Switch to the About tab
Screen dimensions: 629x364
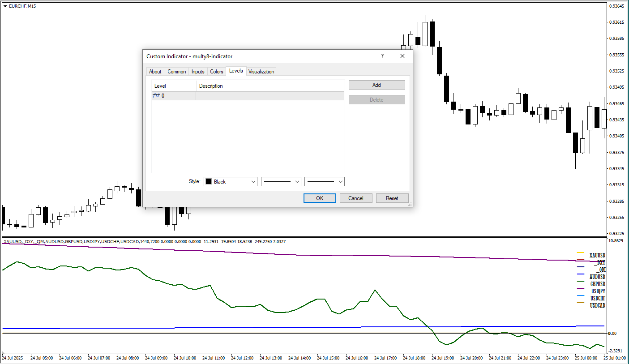[155, 72]
